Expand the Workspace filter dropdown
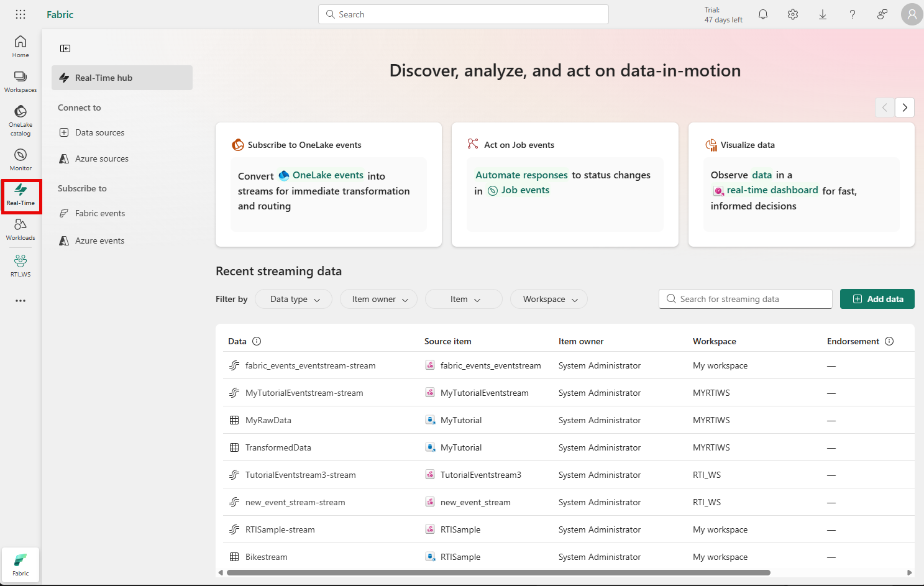 click(549, 299)
